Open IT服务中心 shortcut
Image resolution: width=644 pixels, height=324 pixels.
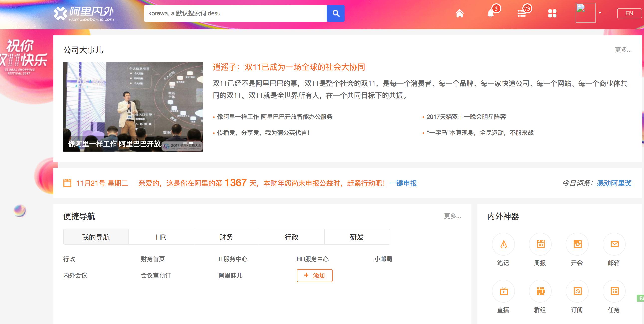pyautogui.click(x=233, y=259)
